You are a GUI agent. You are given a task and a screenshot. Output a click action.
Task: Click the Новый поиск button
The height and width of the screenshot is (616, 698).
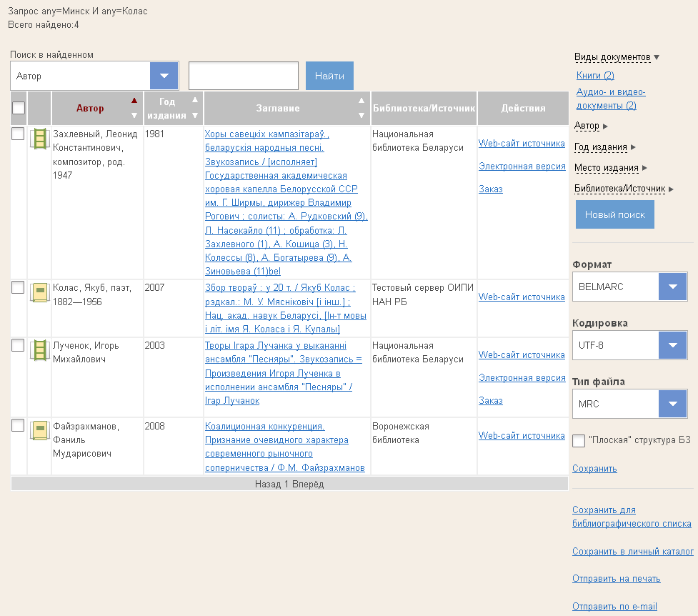pyautogui.click(x=614, y=214)
